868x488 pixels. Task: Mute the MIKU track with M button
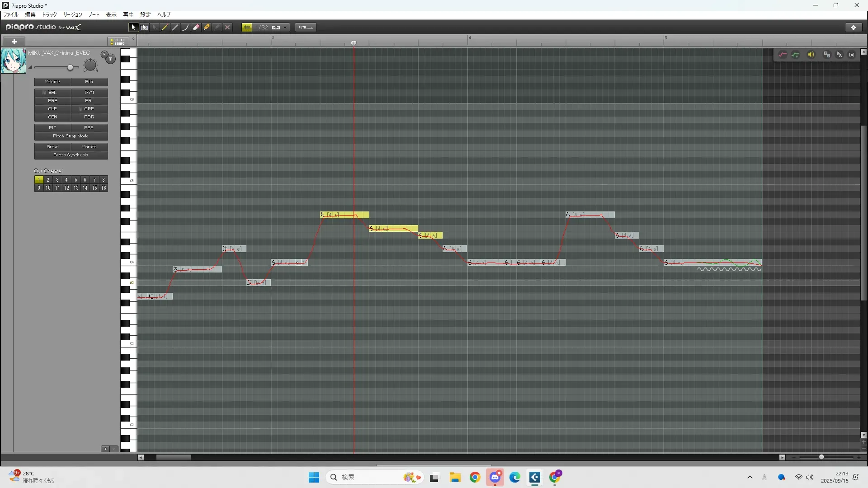tap(110, 59)
